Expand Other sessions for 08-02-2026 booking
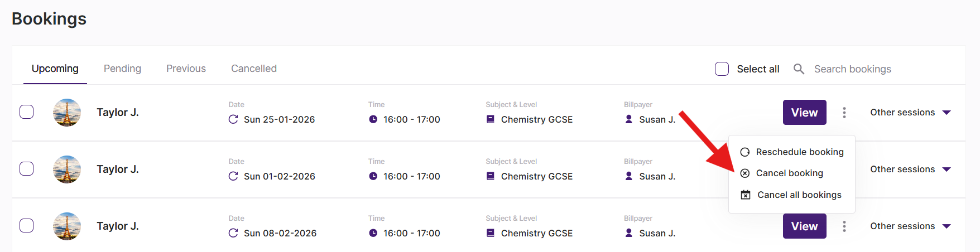Viewport: 980px width, 252px height. click(910, 226)
